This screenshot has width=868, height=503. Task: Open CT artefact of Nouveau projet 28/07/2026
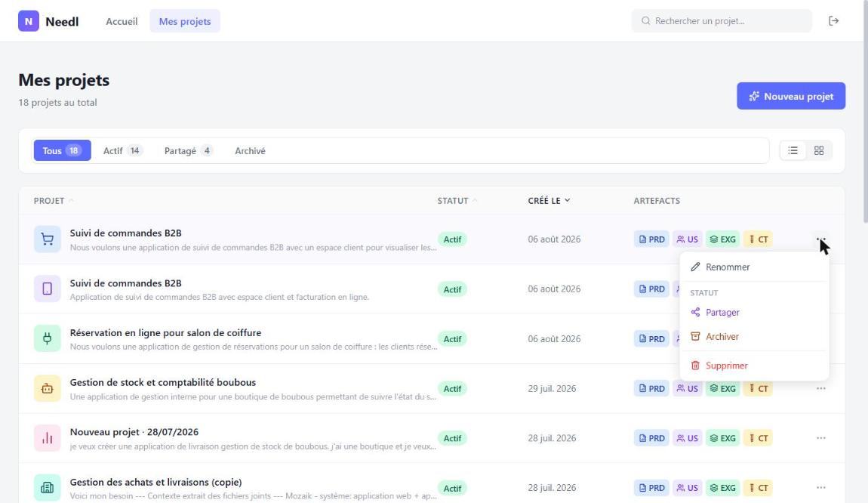758,438
